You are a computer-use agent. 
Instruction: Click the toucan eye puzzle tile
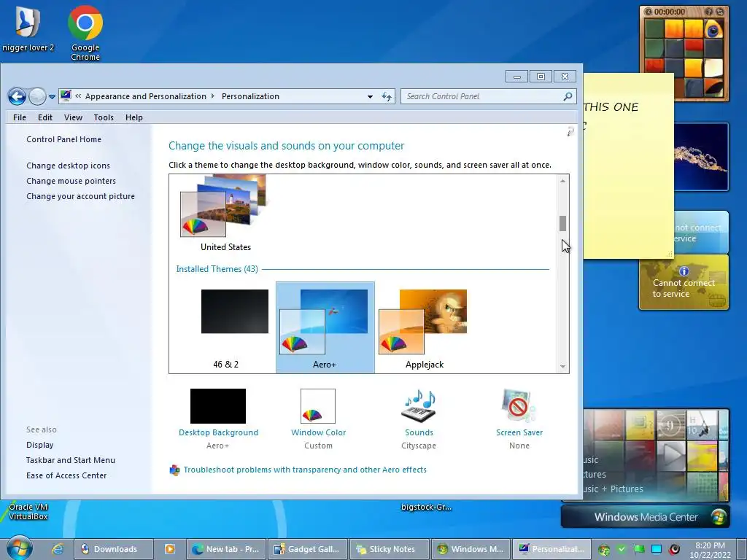pos(713,30)
